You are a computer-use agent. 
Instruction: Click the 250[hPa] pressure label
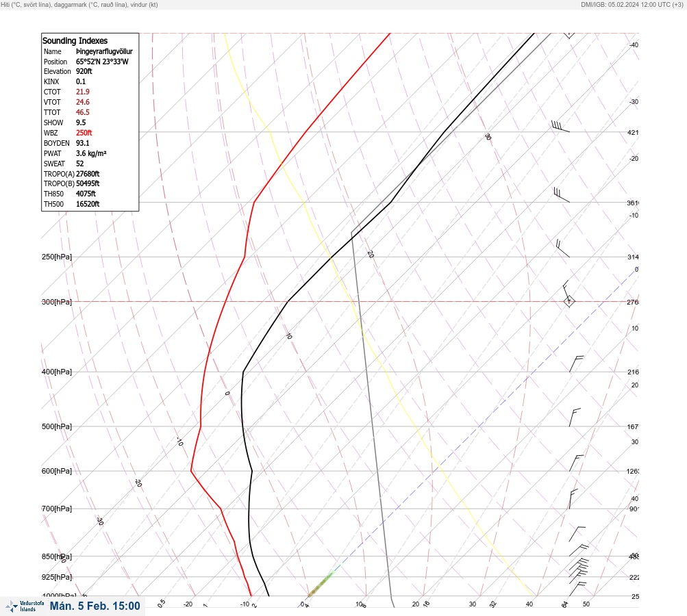(x=57, y=257)
